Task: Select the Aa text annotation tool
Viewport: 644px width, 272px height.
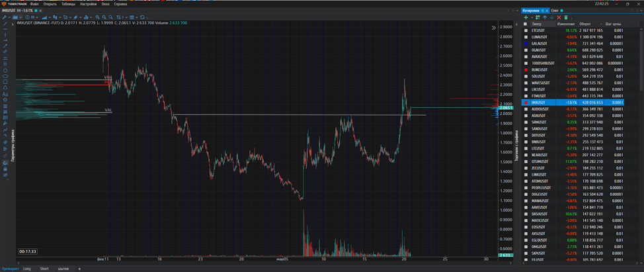Action: click(5, 94)
